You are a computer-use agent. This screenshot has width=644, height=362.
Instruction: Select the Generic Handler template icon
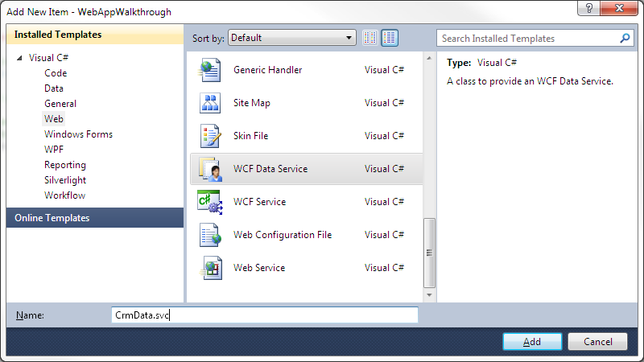[210, 70]
